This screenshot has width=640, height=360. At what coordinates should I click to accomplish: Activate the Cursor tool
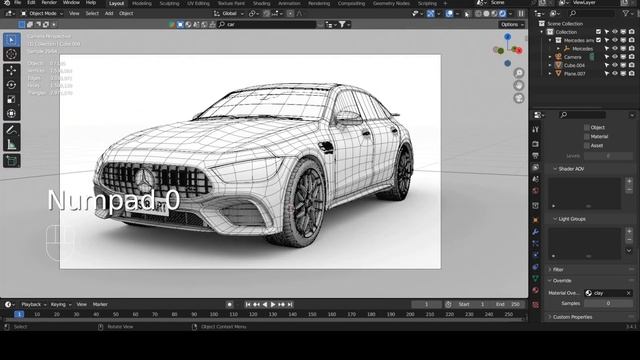(x=11, y=54)
